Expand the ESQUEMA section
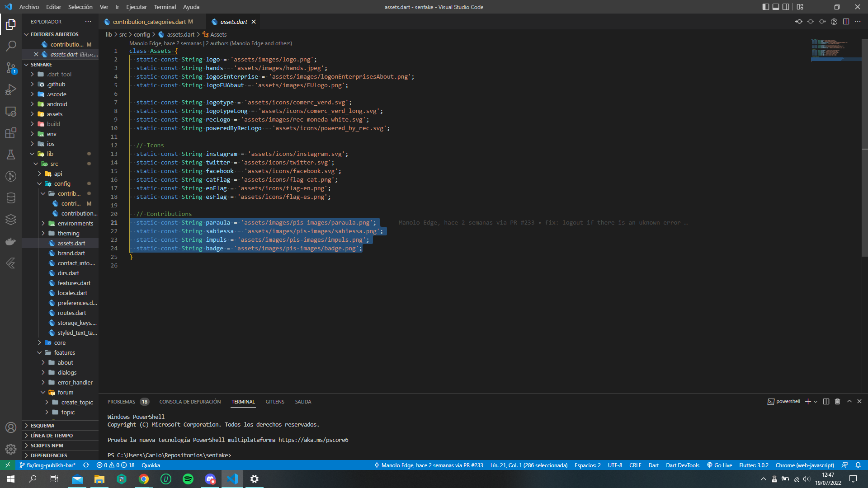Screen dimensions: 868x488 (x=60, y=426)
